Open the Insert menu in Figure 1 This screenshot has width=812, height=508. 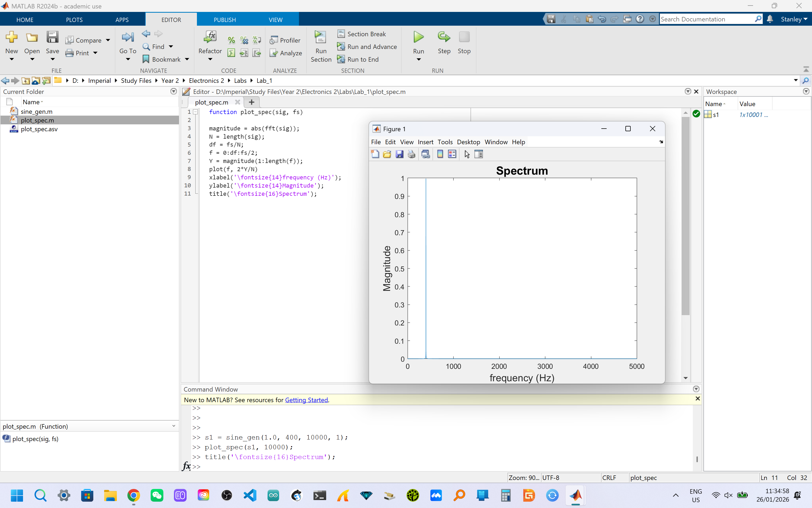[x=426, y=142]
